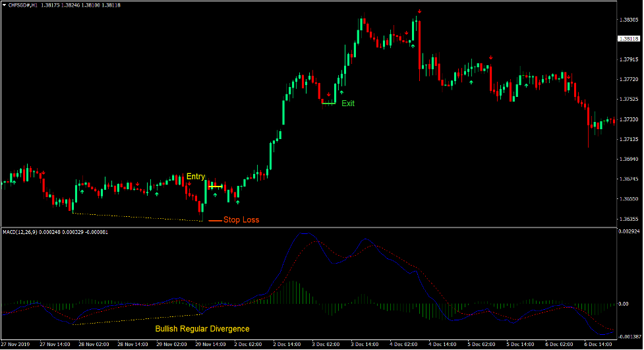Click the red sell arrow above 5 Dec 02:00 candles
This screenshot has height=350, width=644.
tap(490, 58)
